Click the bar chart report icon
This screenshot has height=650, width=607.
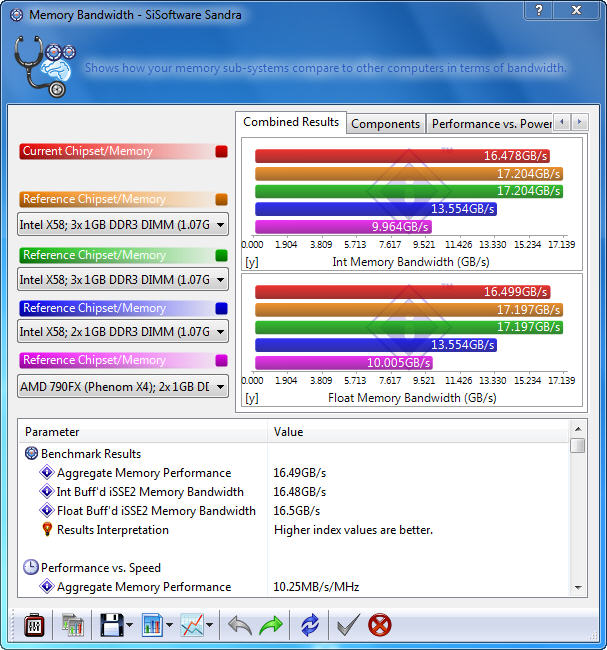coord(152,625)
